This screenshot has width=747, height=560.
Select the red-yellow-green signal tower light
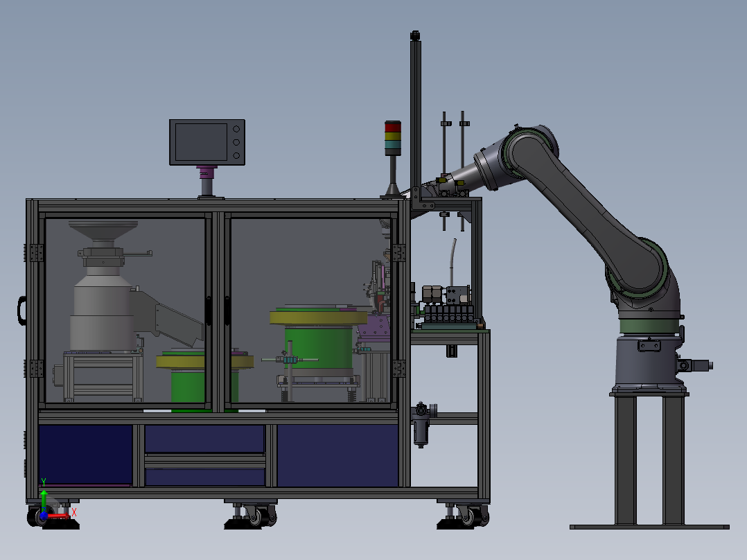tap(393, 138)
